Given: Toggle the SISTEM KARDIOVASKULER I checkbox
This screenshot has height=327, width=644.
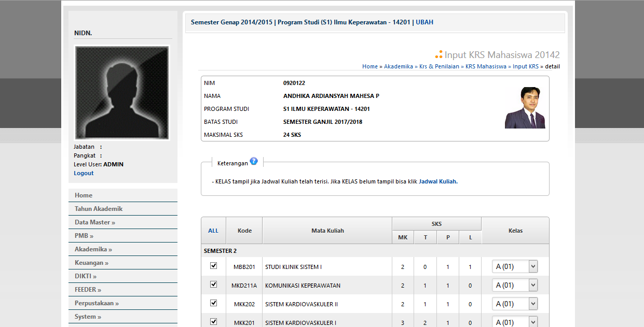Looking at the screenshot, I should point(213,322).
